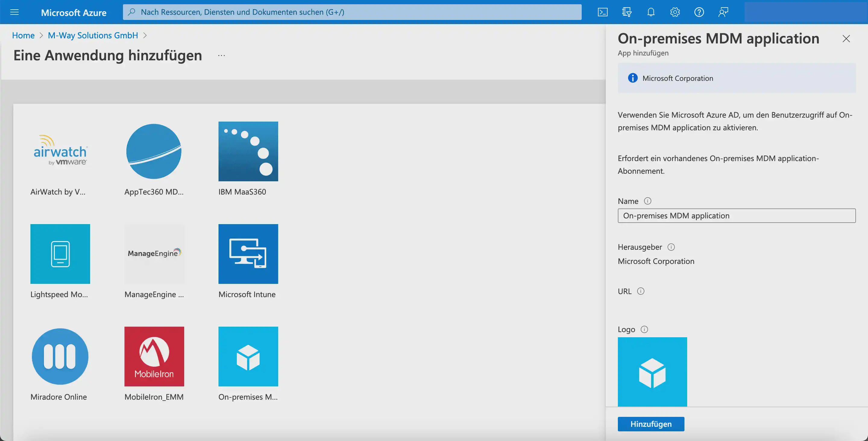Click the 'App hinzufügen' subtitle
This screenshot has width=868, height=441.
point(643,53)
